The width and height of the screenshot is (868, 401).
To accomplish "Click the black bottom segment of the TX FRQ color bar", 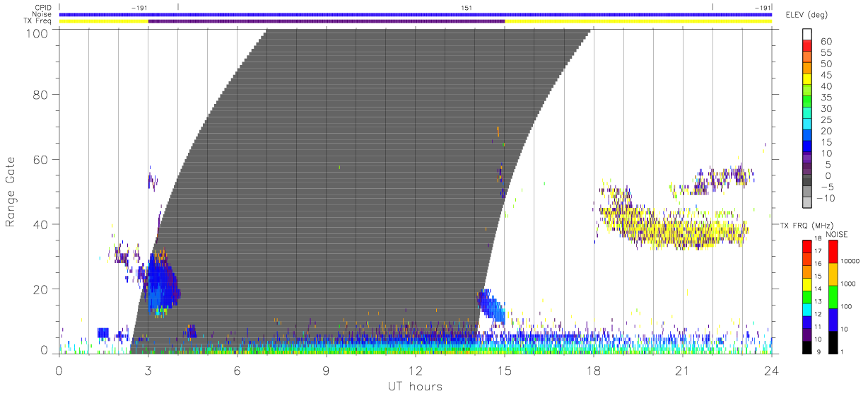I will pos(807,347).
